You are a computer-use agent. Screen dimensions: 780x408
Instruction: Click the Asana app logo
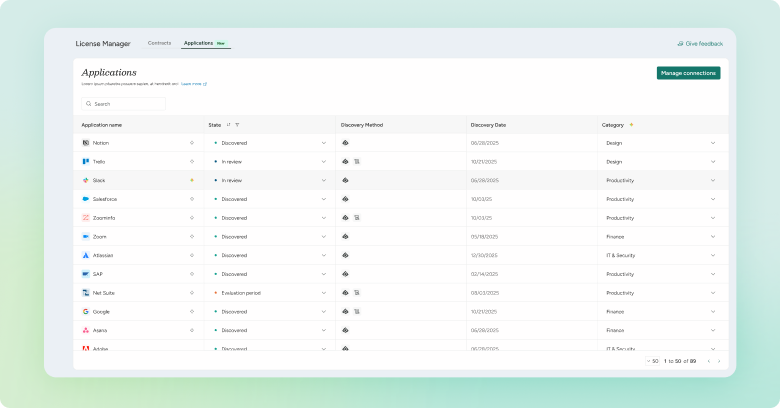(x=86, y=330)
